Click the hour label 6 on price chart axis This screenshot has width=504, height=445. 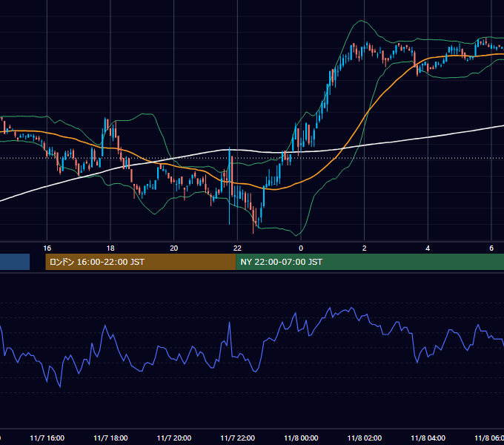click(491, 248)
